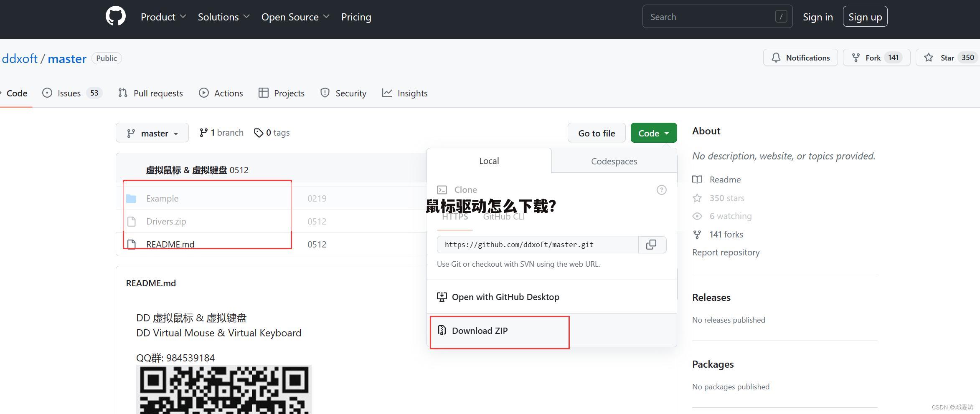
Task: Focus the Search input field
Action: (x=710, y=17)
